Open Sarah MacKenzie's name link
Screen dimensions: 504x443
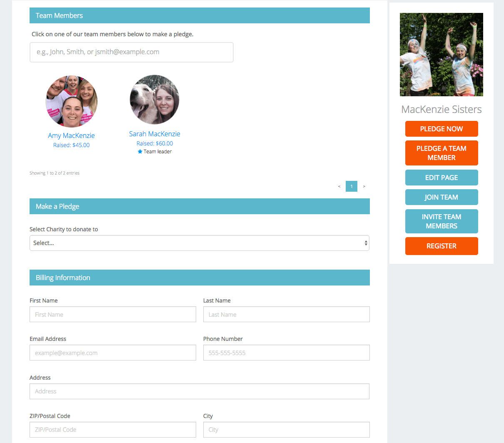coord(155,134)
